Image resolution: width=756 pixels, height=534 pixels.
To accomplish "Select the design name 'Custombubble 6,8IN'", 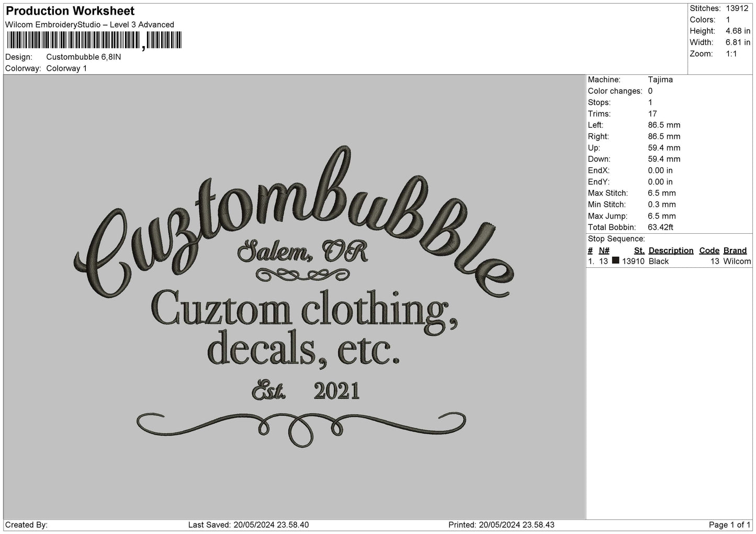I will pyautogui.click(x=84, y=57).
